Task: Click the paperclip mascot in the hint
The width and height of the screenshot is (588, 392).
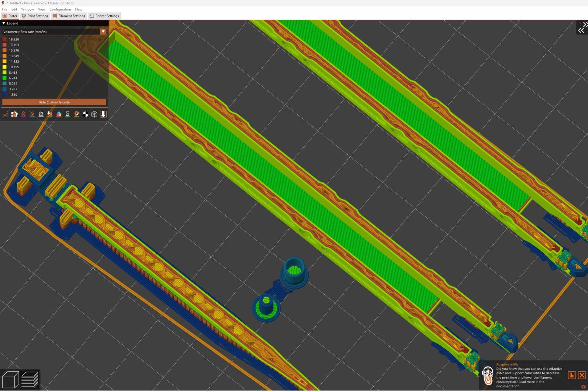Action: coord(488,376)
